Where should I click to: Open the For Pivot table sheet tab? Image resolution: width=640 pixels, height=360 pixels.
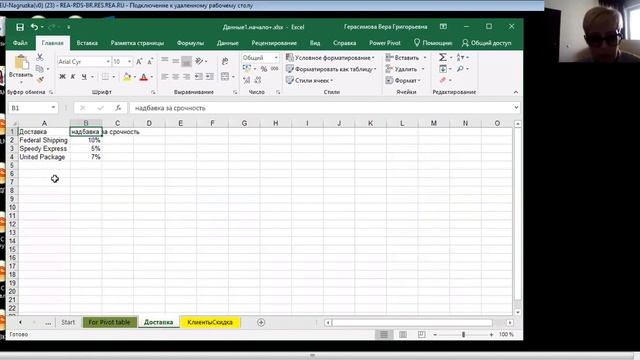109,322
